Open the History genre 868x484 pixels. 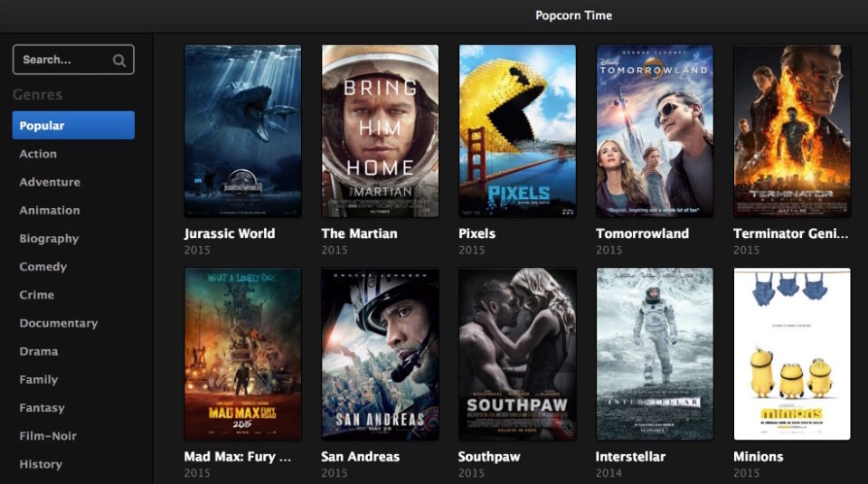click(x=41, y=464)
